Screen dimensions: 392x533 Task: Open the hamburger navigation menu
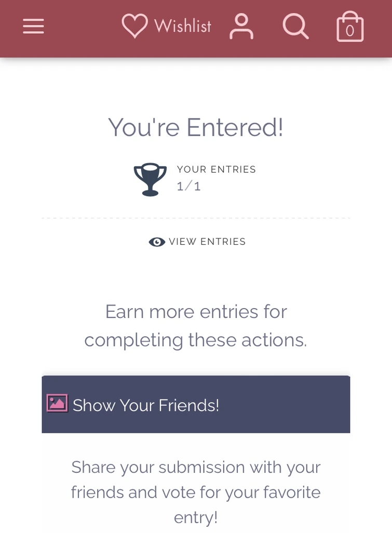[x=33, y=26]
